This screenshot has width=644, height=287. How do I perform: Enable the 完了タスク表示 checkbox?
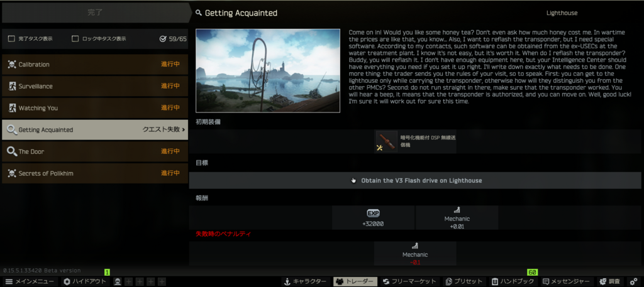(x=11, y=39)
